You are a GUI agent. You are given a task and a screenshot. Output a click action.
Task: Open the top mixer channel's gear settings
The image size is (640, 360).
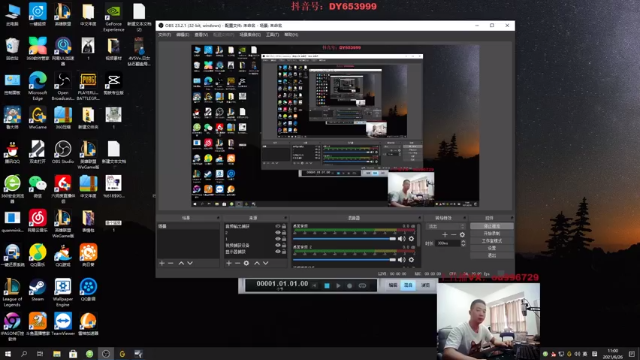pyautogui.click(x=411, y=238)
